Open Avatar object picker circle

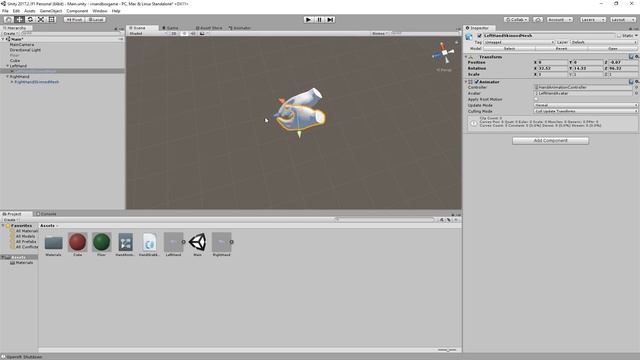click(636, 93)
